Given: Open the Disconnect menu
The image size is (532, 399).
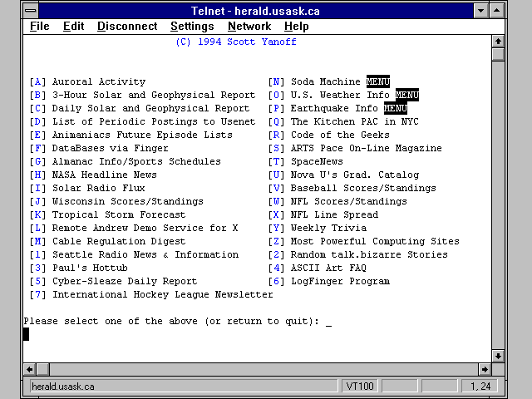Looking at the screenshot, I should click(x=126, y=27).
